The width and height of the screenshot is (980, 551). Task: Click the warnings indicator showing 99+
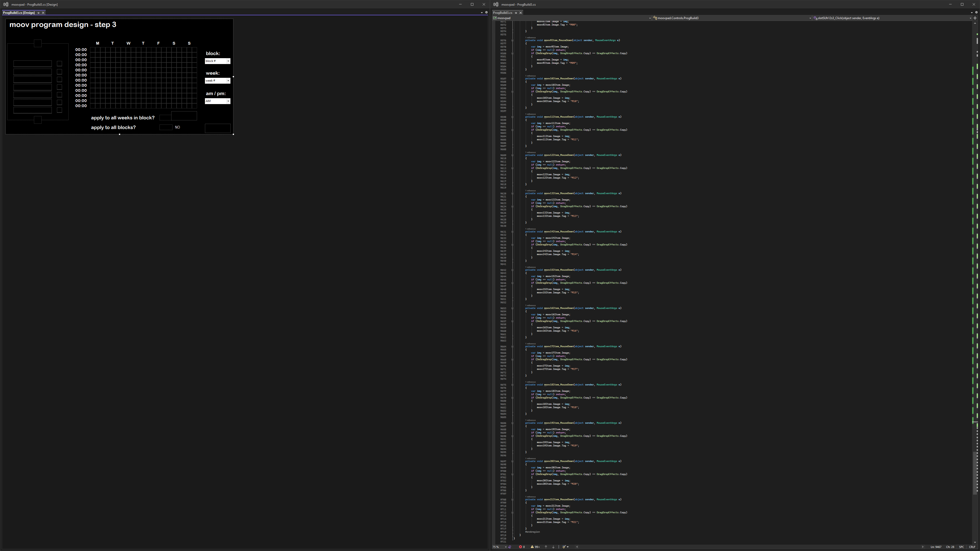[x=535, y=547]
